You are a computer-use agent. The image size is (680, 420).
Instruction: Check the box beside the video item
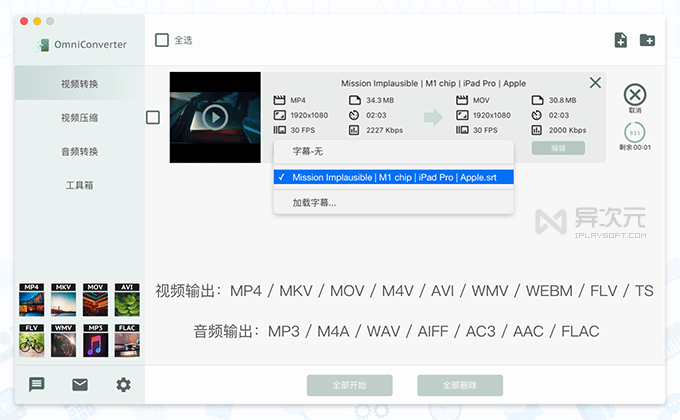tap(153, 117)
